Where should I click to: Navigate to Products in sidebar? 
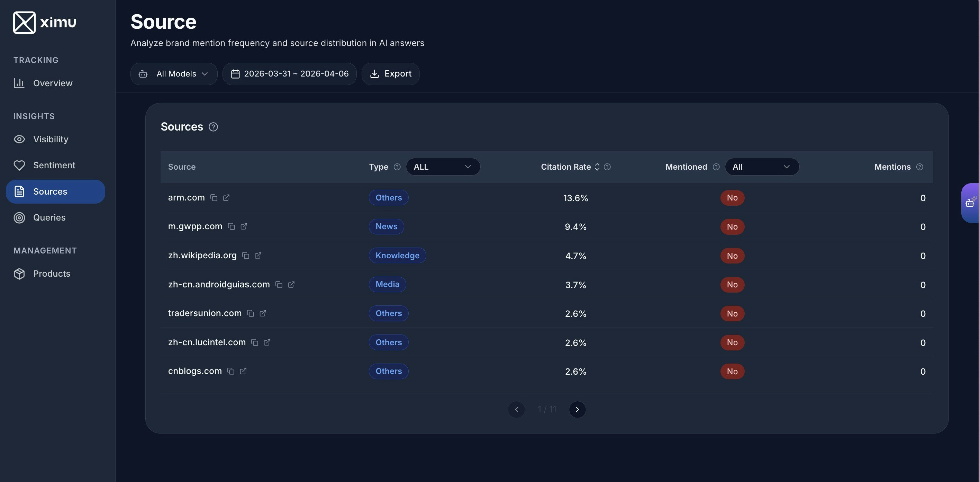[51, 274]
